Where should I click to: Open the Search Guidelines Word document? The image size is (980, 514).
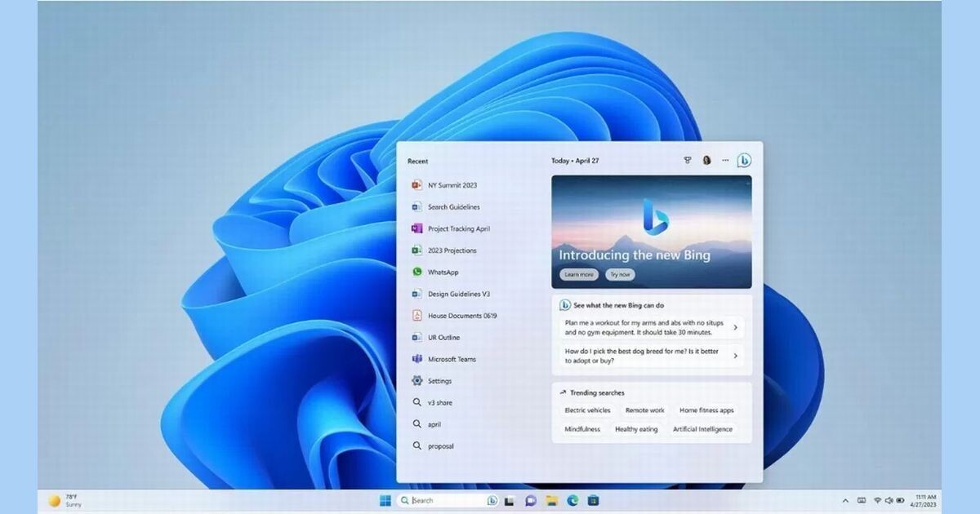coord(447,207)
